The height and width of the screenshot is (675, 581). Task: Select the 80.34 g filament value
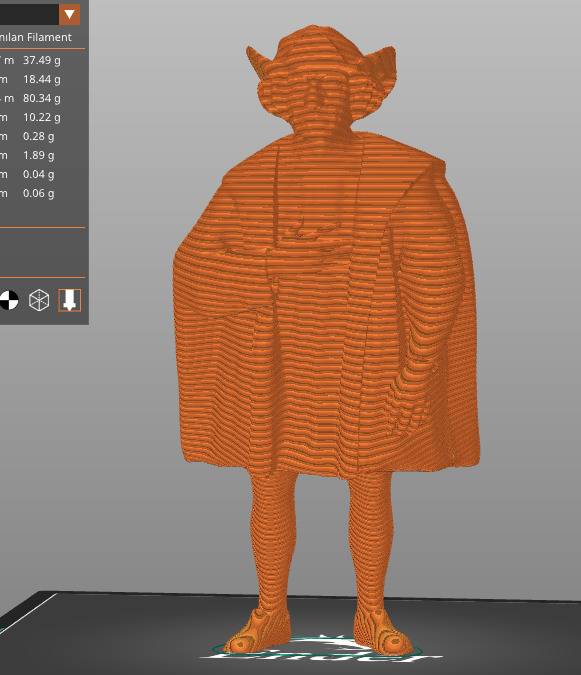click(42, 98)
